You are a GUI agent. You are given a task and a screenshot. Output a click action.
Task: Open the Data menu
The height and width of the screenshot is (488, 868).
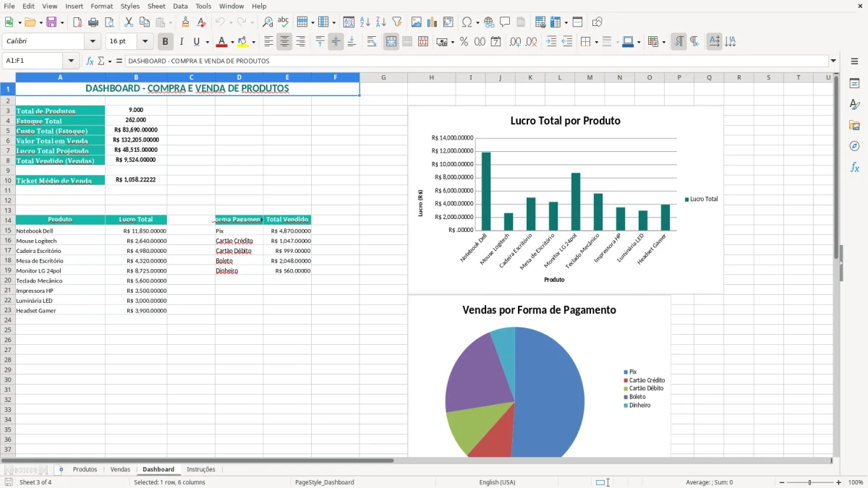pyautogui.click(x=180, y=6)
